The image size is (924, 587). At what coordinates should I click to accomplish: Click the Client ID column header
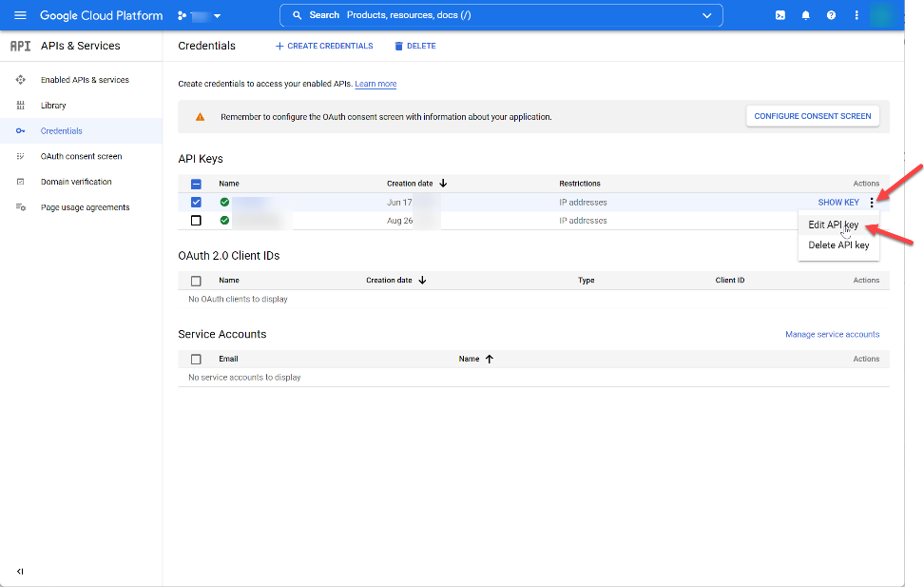(730, 281)
